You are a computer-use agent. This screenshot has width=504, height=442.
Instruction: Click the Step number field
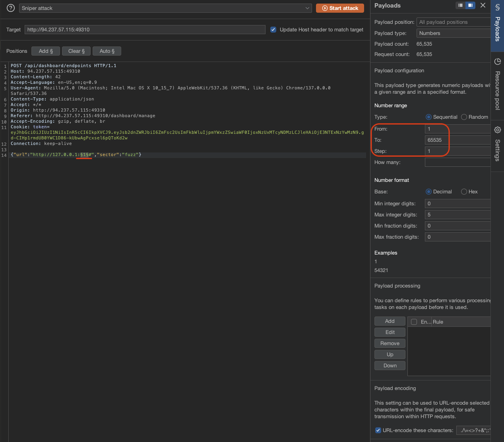pyautogui.click(x=457, y=151)
